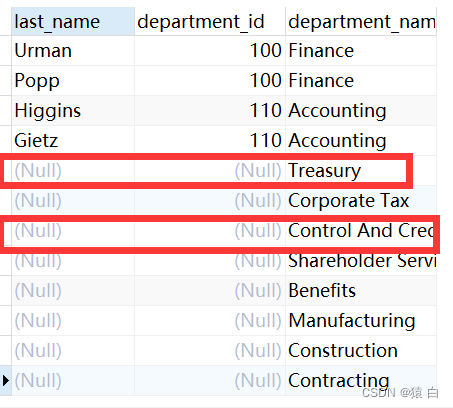Click Null last_name in Manufacturing row
This screenshot has height=408, width=453.
[x=73, y=321]
